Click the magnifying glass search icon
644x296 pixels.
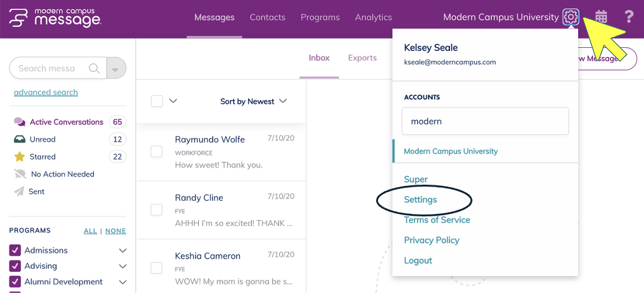click(x=94, y=68)
